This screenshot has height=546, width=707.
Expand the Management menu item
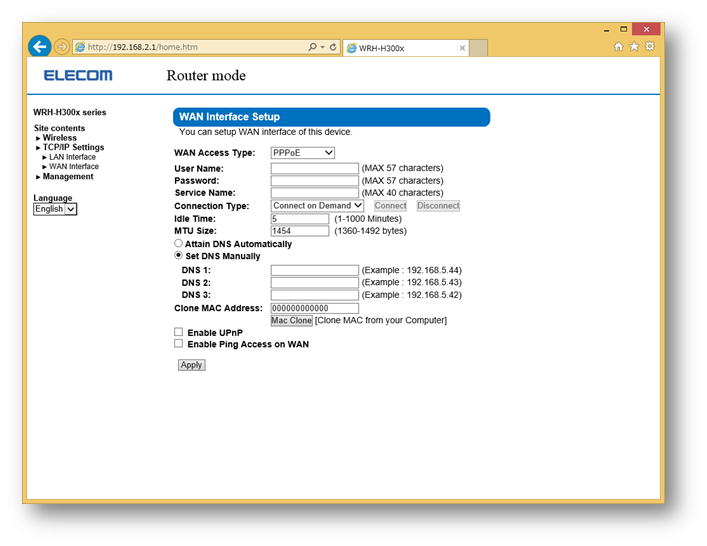coord(68,176)
